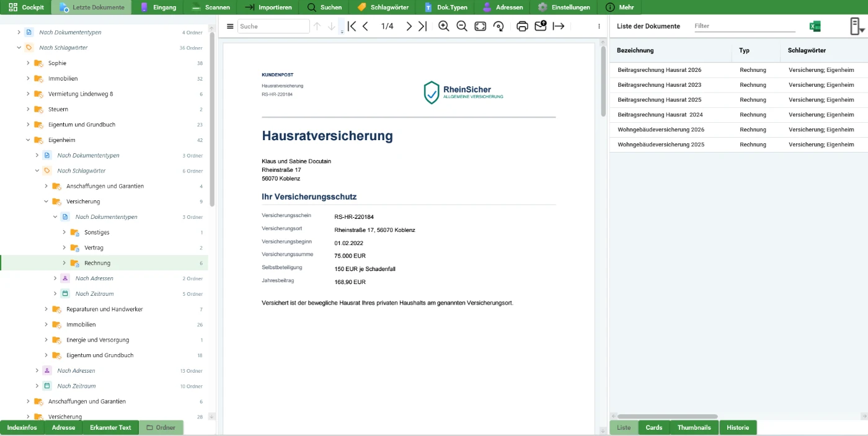Expand Reparaturen und Handwerker folder
This screenshot has height=436, width=868.
click(x=46, y=309)
